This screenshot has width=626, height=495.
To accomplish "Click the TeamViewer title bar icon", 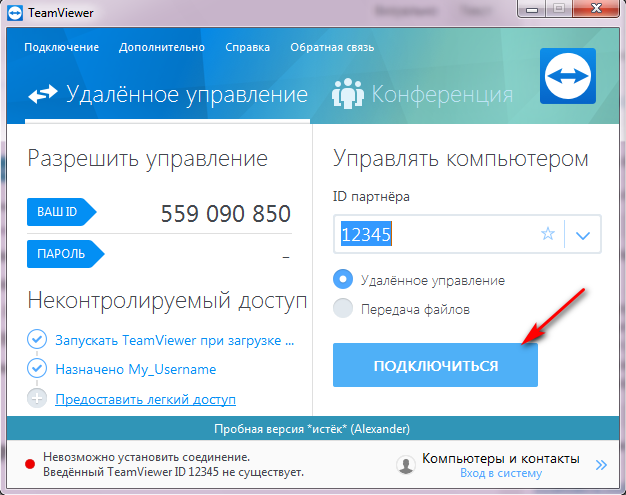I will [15, 13].
